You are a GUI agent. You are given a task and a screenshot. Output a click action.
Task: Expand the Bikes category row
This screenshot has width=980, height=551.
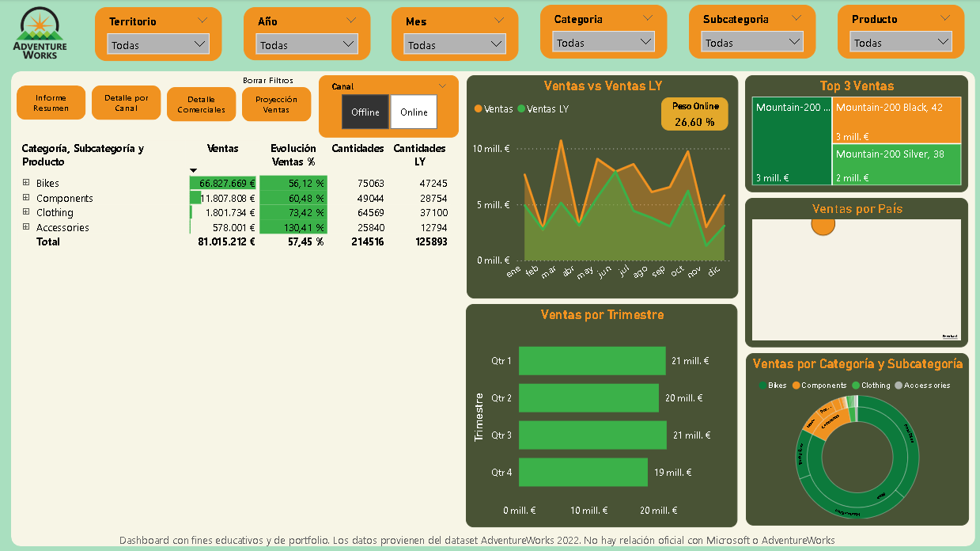(26, 183)
